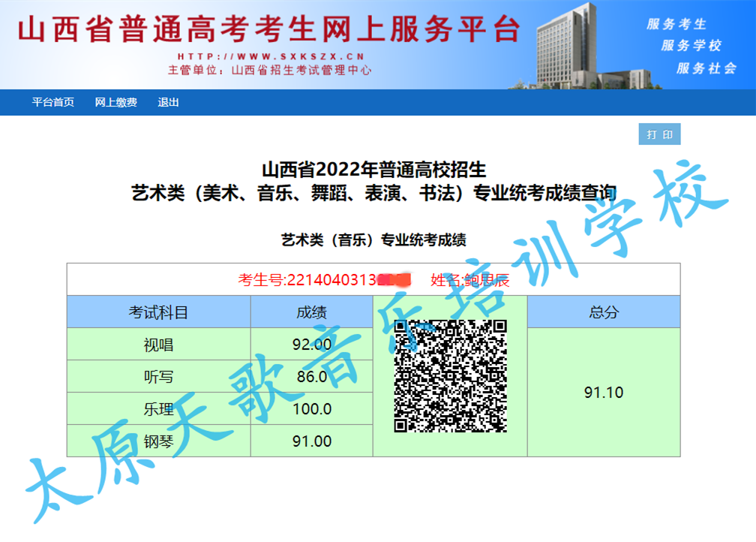Click the 听写 subject cell
The image size is (756, 542).
(x=159, y=376)
